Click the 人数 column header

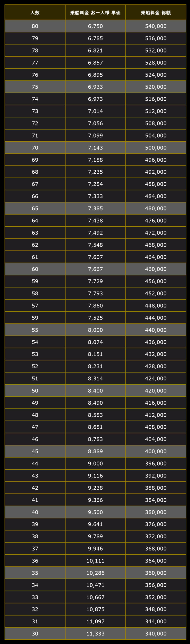(35, 13)
